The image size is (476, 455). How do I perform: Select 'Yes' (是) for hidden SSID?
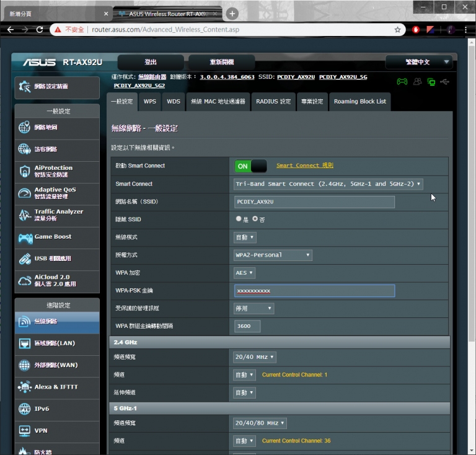239,219
